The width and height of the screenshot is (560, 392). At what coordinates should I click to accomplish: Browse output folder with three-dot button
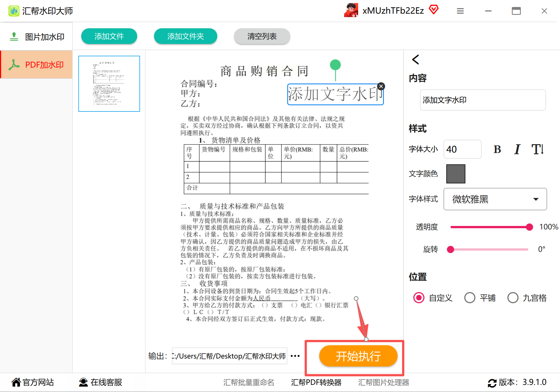pyautogui.click(x=295, y=356)
